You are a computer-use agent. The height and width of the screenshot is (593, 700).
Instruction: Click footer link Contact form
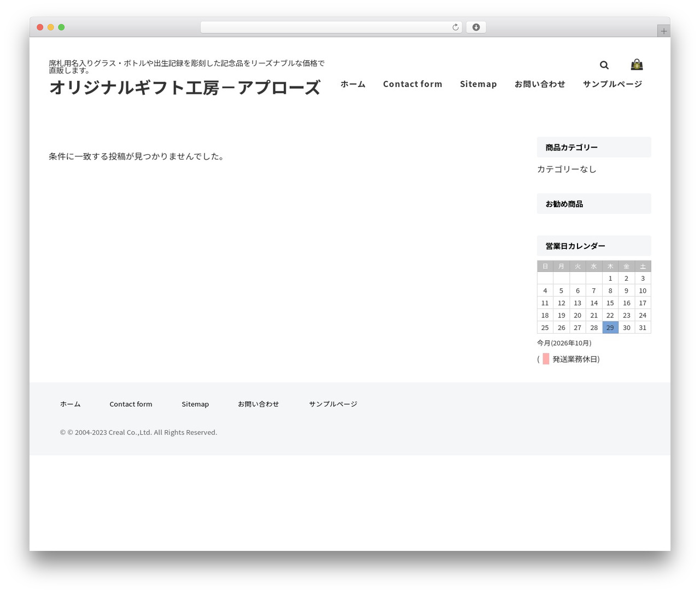(x=131, y=404)
